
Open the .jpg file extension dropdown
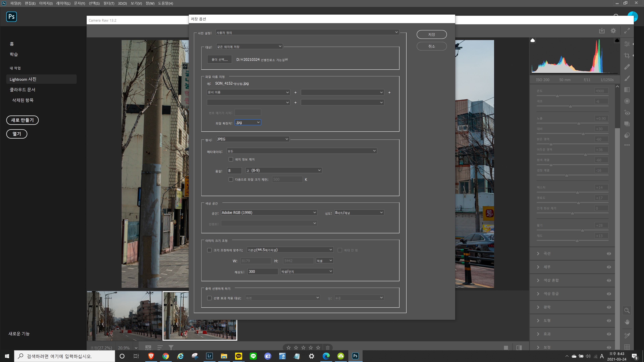(248, 122)
